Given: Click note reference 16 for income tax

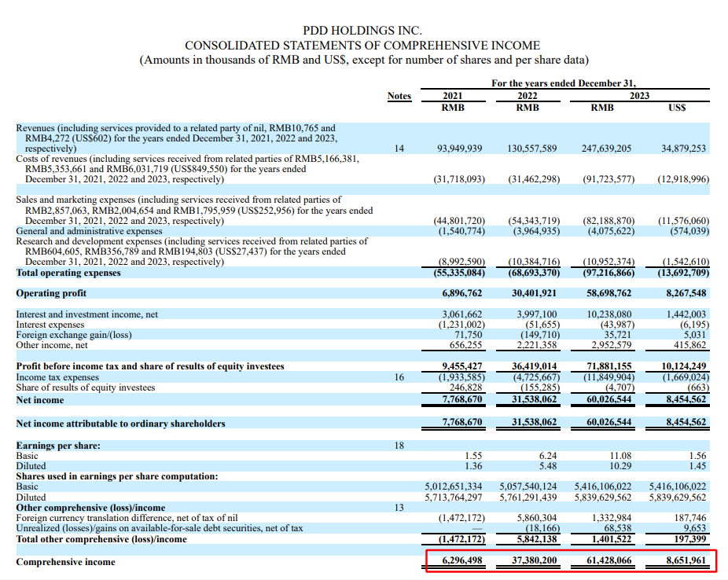Looking at the screenshot, I should [x=399, y=377].
